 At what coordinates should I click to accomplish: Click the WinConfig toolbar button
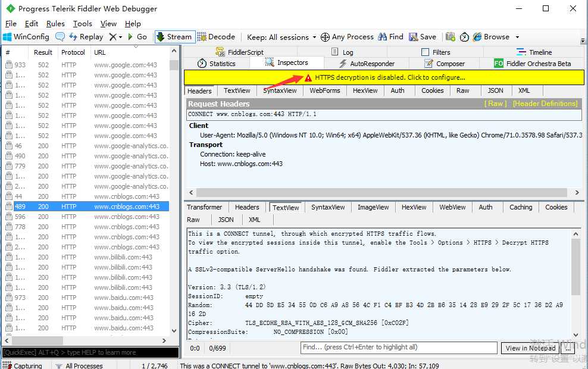tap(26, 37)
